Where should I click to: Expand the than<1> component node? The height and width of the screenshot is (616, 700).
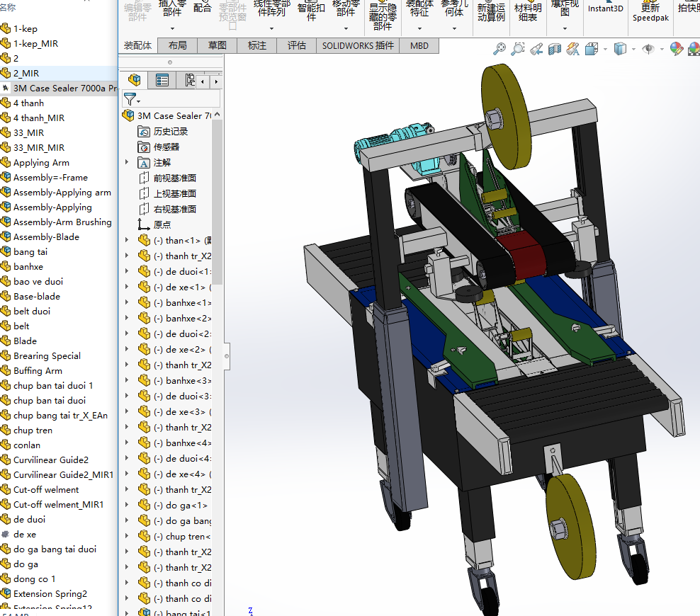click(x=128, y=240)
